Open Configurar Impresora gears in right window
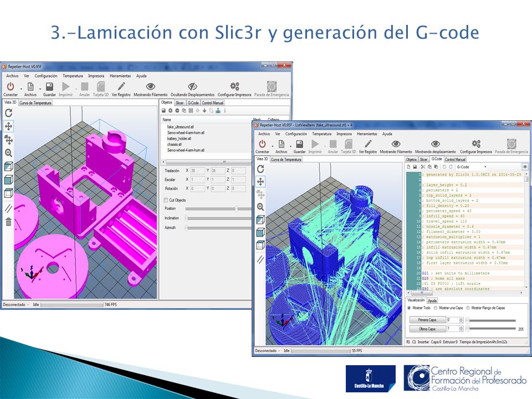 coord(476,144)
